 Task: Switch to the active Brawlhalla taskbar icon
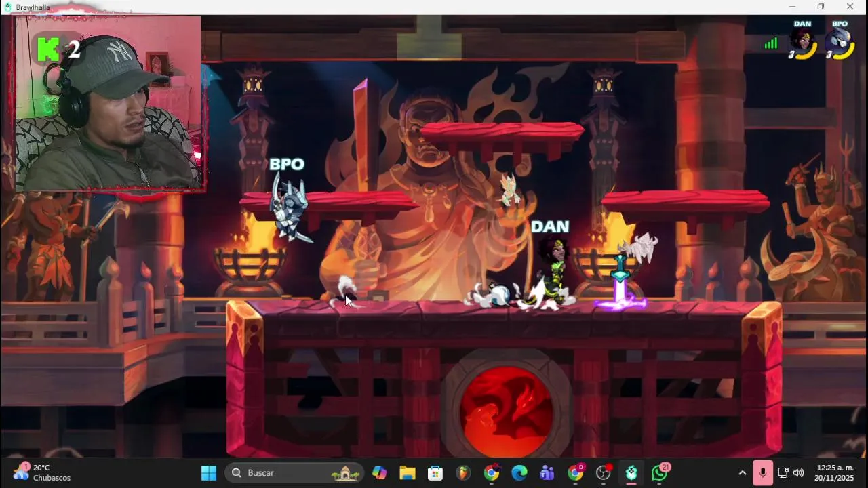tap(631, 473)
